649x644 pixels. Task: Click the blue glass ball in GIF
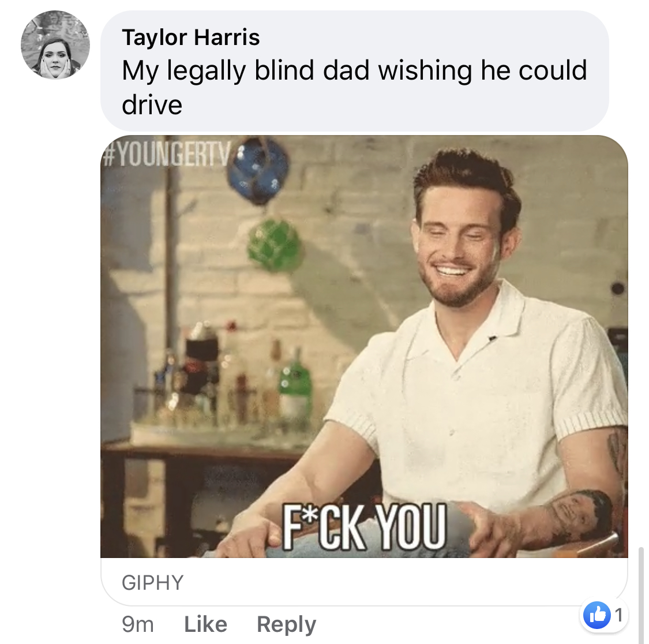tap(258, 170)
